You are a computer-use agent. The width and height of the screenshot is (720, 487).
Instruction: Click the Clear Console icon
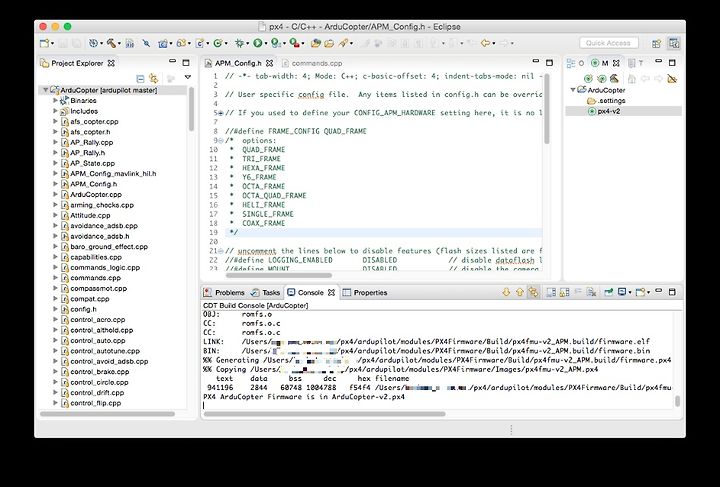[x=591, y=292]
